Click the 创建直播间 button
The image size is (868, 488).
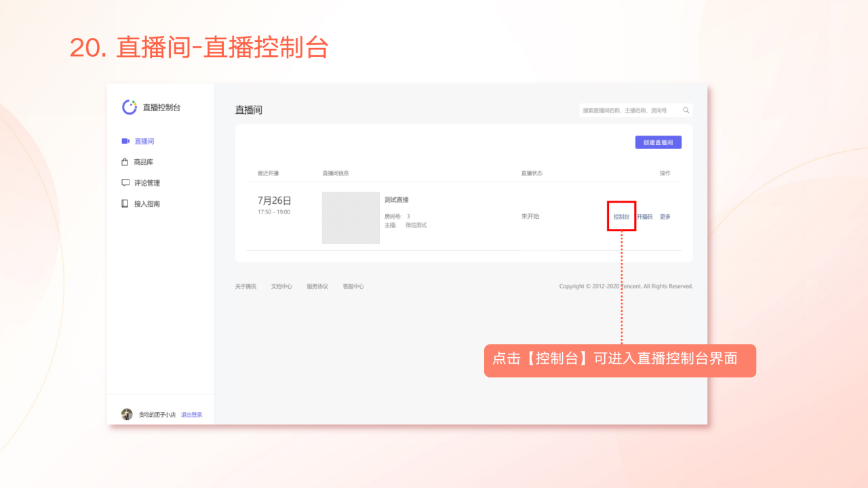658,142
